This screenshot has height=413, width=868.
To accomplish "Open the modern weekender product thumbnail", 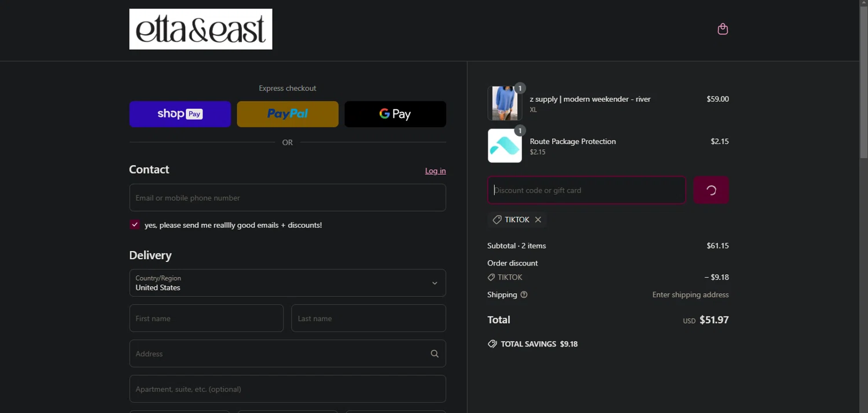I will [x=505, y=103].
